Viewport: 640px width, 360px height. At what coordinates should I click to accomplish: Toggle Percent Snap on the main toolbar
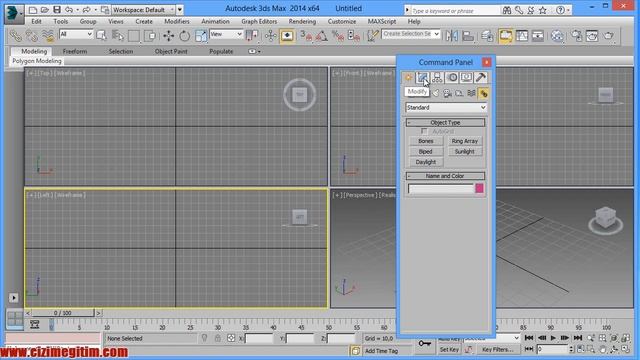tap(338, 36)
